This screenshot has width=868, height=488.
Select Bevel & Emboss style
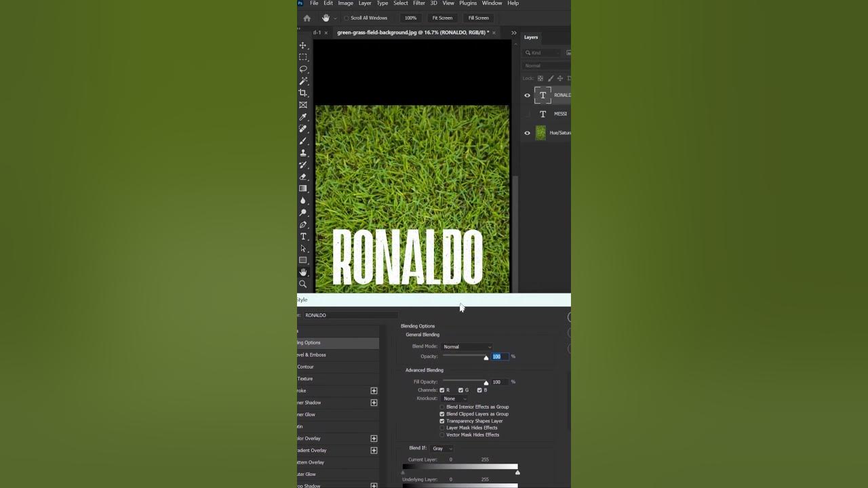click(338, 355)
